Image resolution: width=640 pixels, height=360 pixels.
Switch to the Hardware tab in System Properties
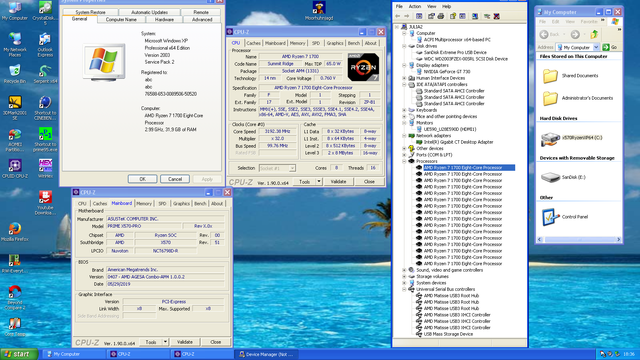164,20
